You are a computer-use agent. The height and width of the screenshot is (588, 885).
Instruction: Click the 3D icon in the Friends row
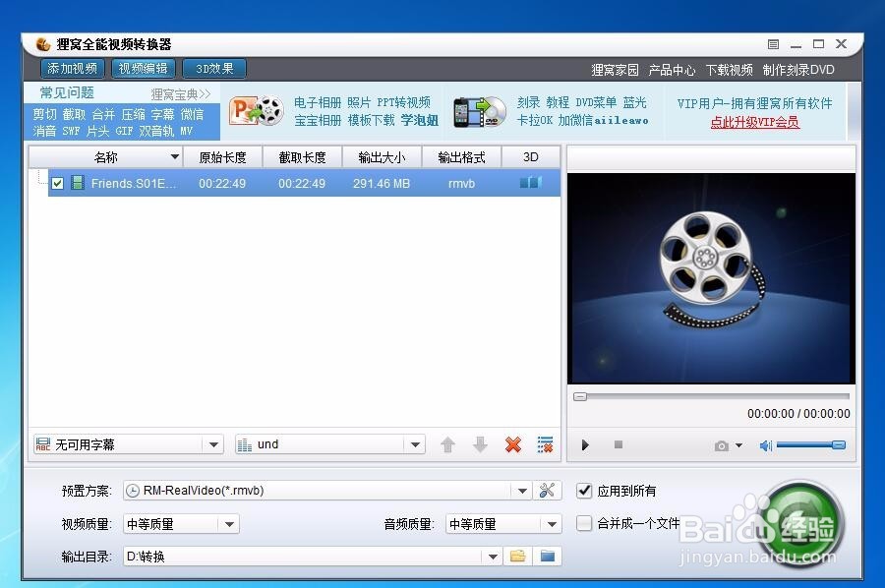pyautogui.click(x=531, y=182)
